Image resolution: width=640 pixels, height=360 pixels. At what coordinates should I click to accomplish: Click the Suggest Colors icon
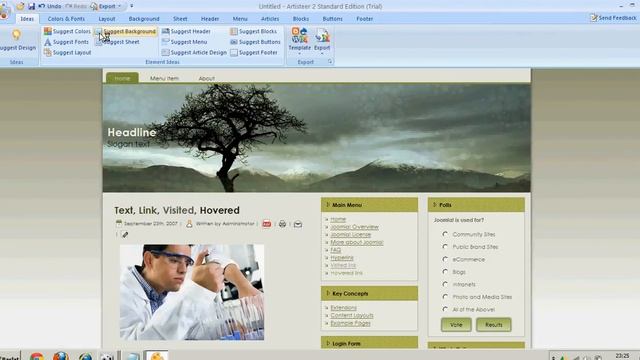48,31
